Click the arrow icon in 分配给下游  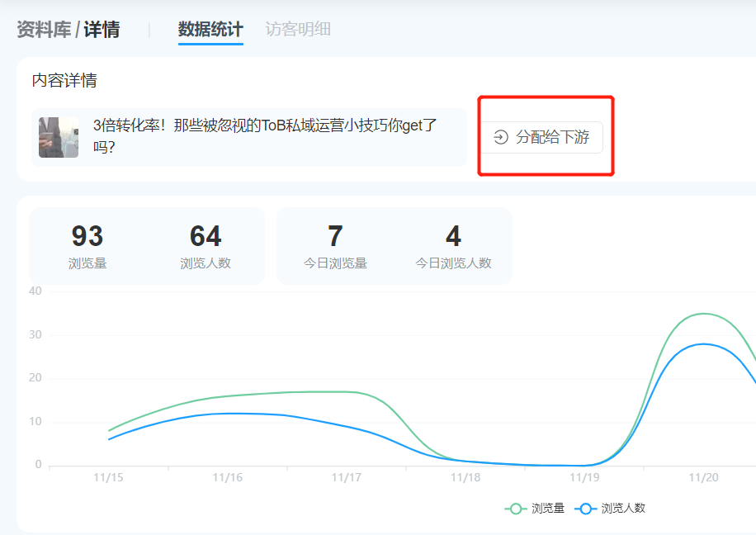tap(500, 138)
